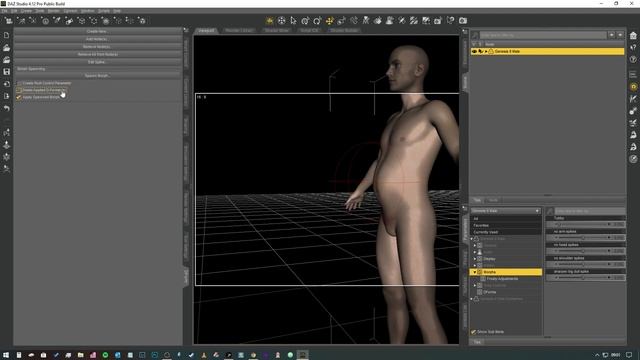Select the All filter row
The image size is (640, 360).
point(506,219)
